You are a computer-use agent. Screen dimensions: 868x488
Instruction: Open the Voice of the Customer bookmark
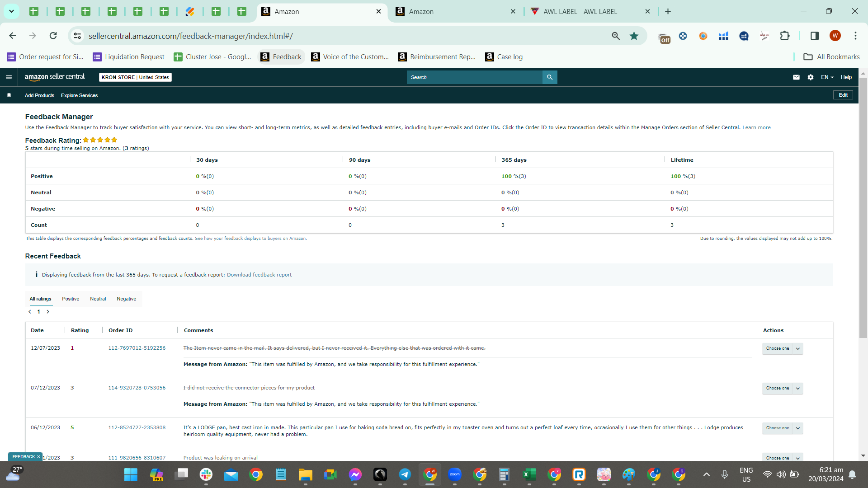coord(350,57)
